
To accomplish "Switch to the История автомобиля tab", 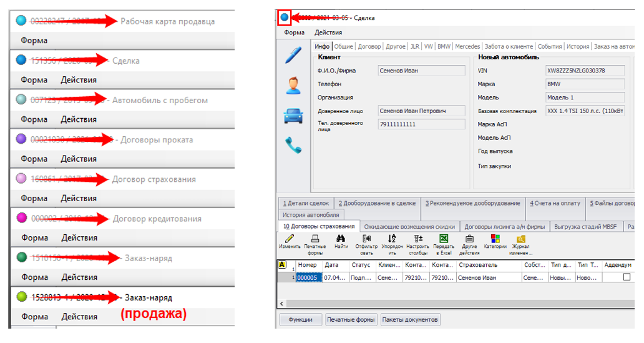I will point(311,214).
